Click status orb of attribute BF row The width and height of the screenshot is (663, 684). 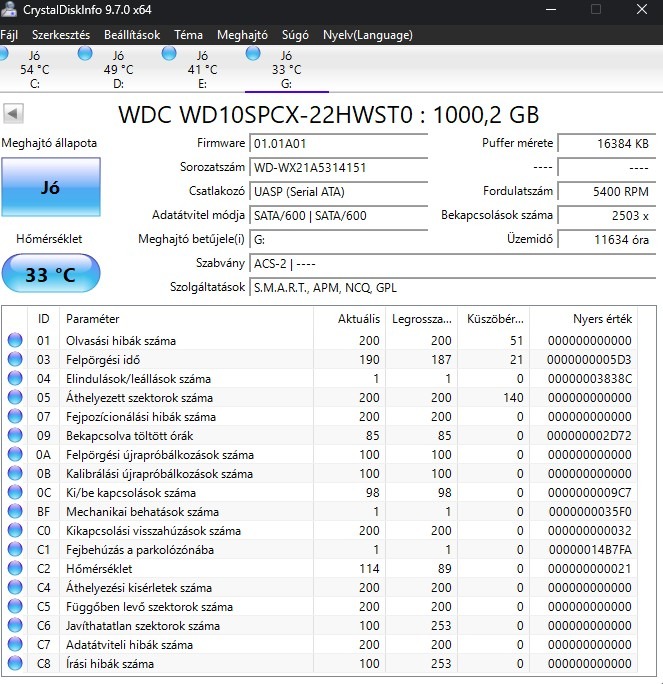(x=15, y=511)
